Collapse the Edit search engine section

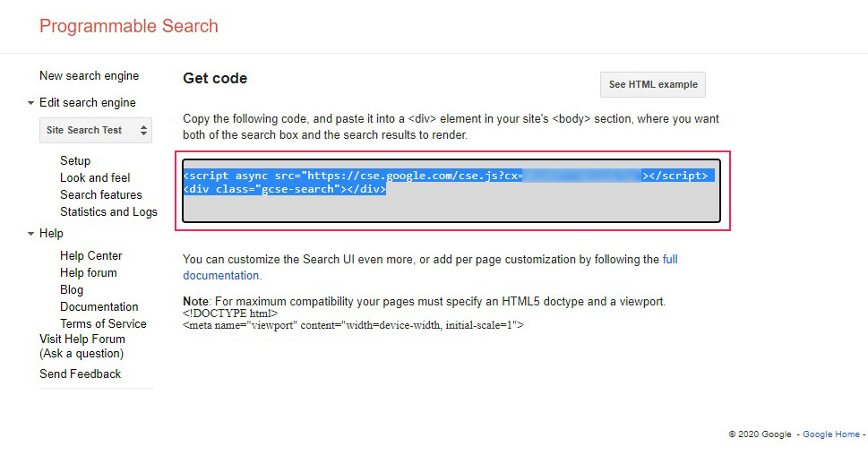click(x=31, y=103)
